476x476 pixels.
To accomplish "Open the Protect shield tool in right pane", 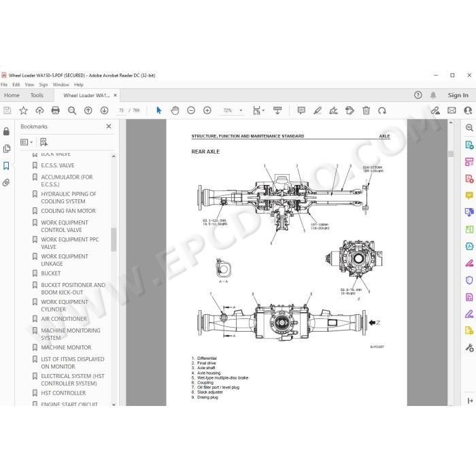I will 469,280.
